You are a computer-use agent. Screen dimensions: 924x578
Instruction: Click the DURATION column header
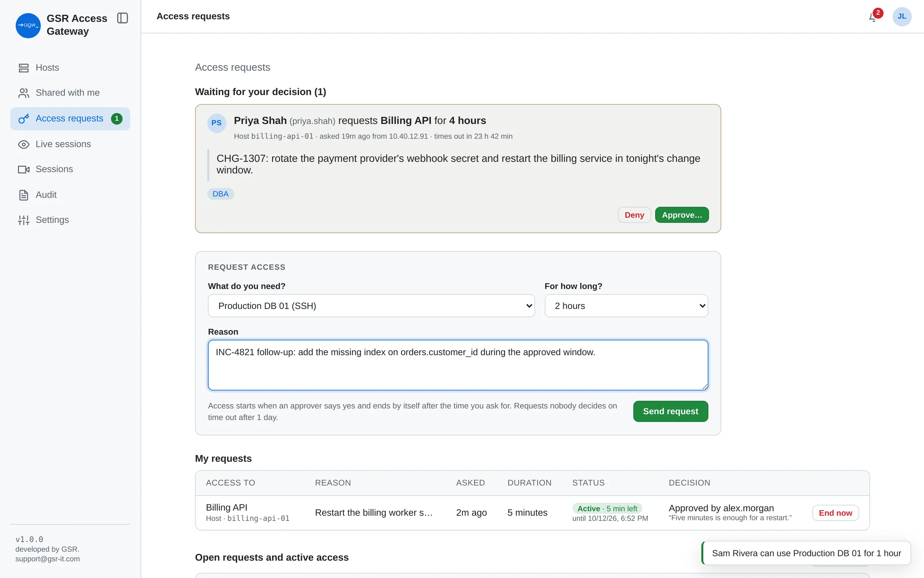(529, 483)
